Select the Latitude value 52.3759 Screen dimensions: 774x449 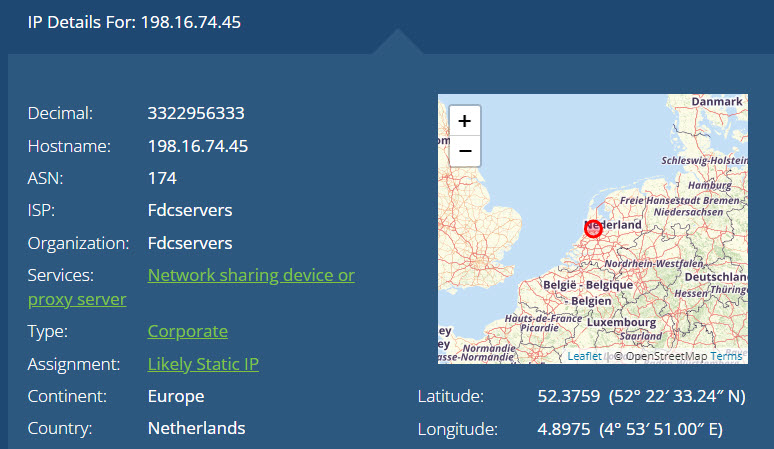click(569, 396)
